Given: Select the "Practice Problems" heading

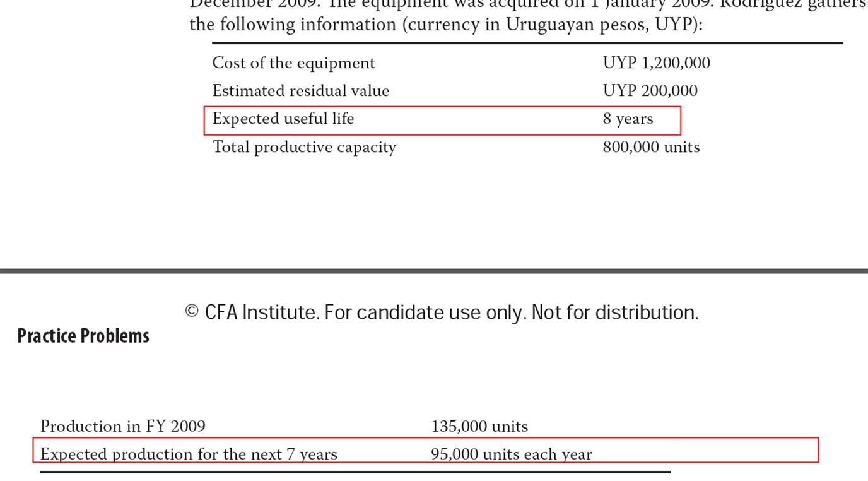Looking at the screenshot, I should tap(83, 336).
